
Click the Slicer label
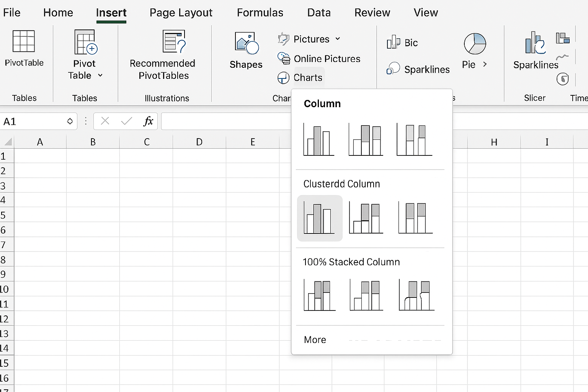(x=534, y=98)
